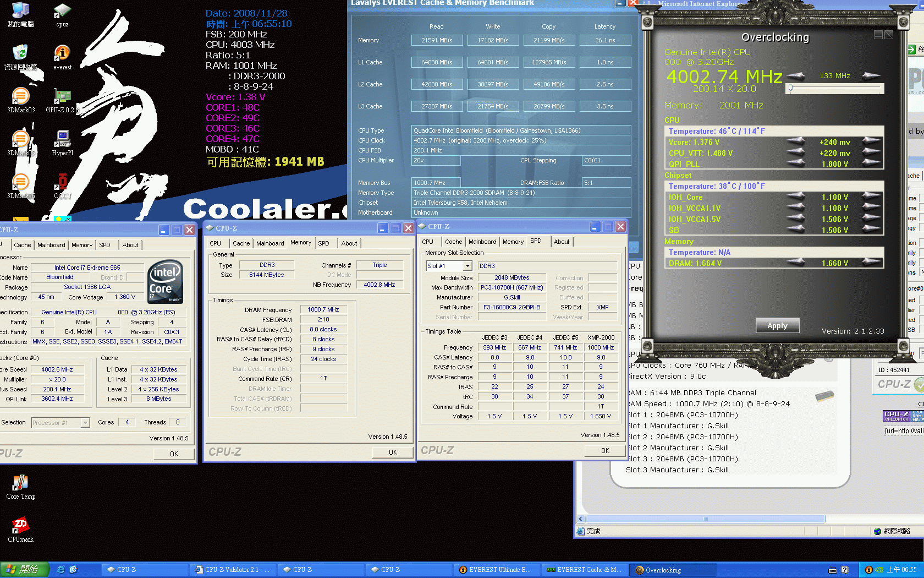Image resolution: width=924 pixels, height=578 pixels.
Task: Click OK in the Core i7 CPU-Z window
Action: pos(174,454)
